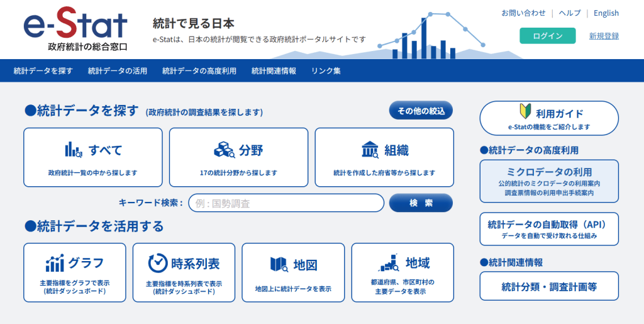Viewport: 644px width, 324px height.
Task: Click the regional blocks icon beside 地域
Action: pos(389,263)
